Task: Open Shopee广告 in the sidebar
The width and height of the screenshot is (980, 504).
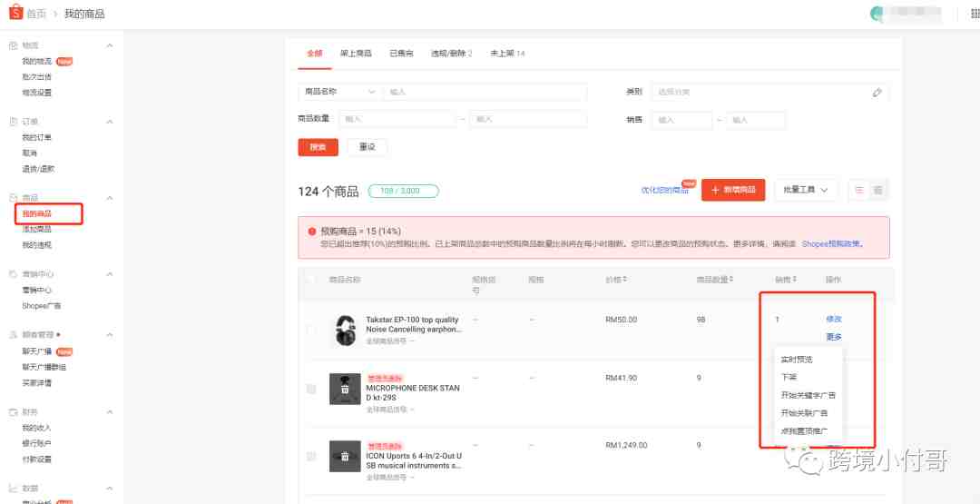Action: click(x=41, y=306)
